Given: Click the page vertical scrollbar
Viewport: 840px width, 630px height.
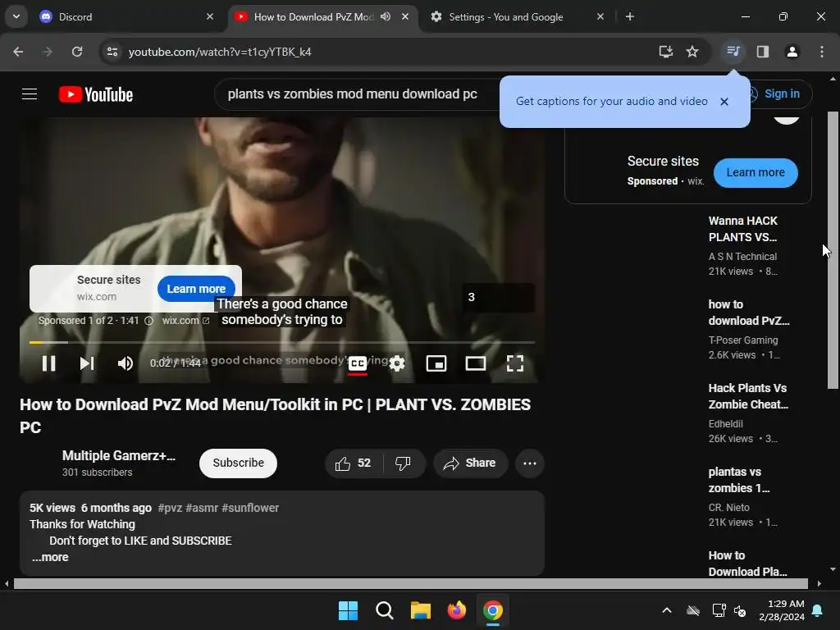Looking at the screenshot, I should (833, 249).
